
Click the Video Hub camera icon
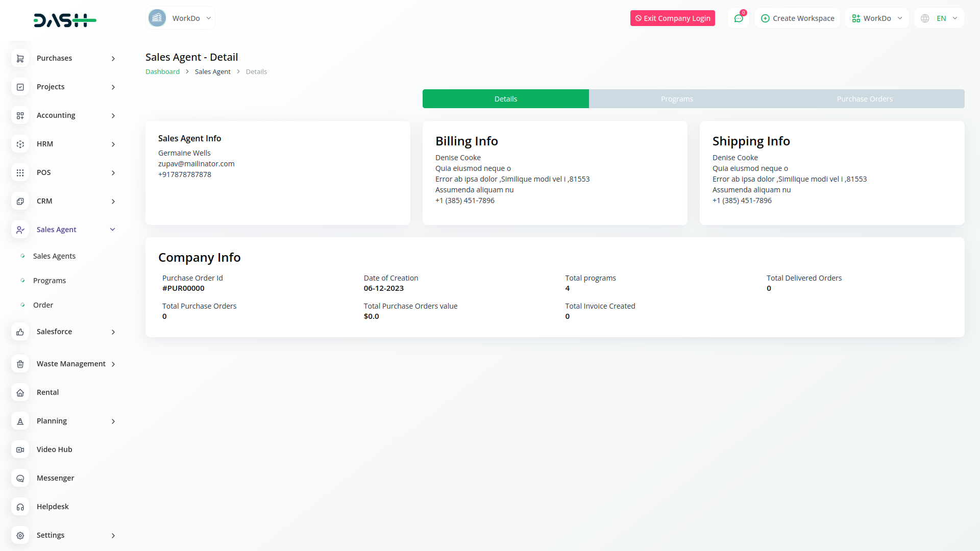pos(20,450)
